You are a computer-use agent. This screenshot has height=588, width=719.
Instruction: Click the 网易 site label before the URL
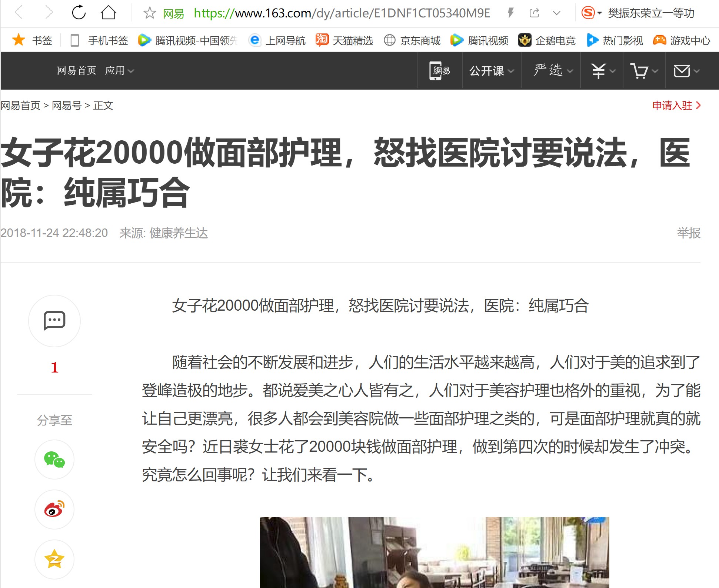tap(173, 14)
